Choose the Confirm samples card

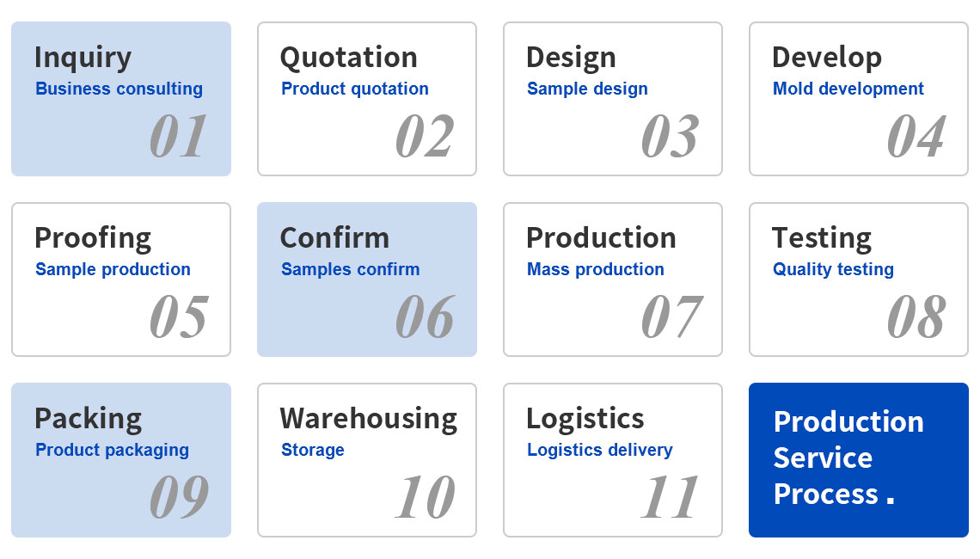tap(367, 279)
